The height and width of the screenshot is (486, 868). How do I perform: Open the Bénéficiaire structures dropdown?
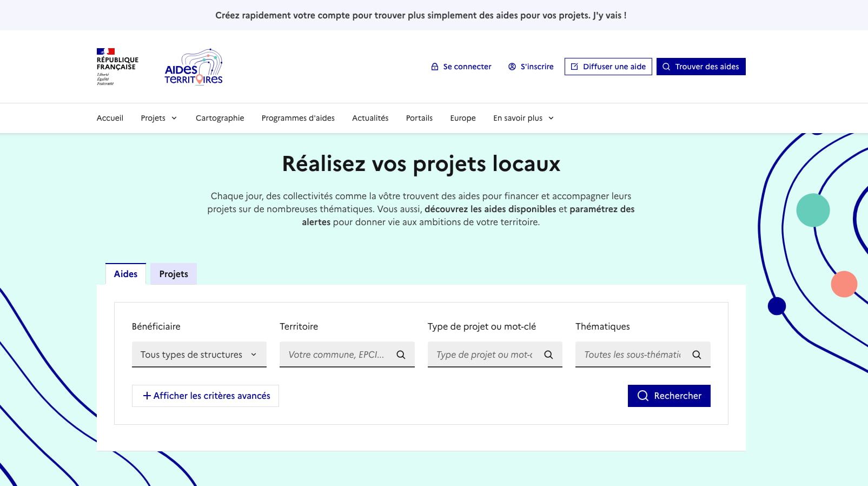click(199, 354)
